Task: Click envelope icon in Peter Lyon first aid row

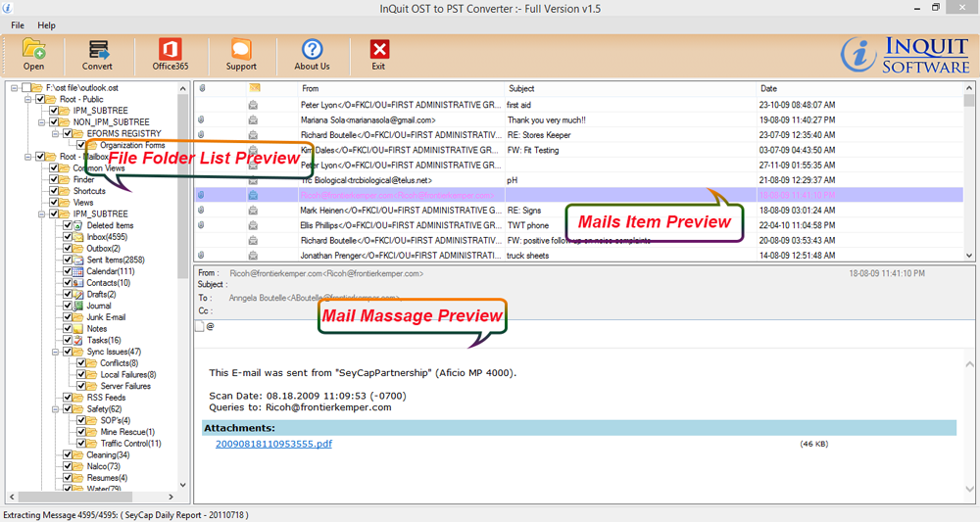Action: (253, 105)
